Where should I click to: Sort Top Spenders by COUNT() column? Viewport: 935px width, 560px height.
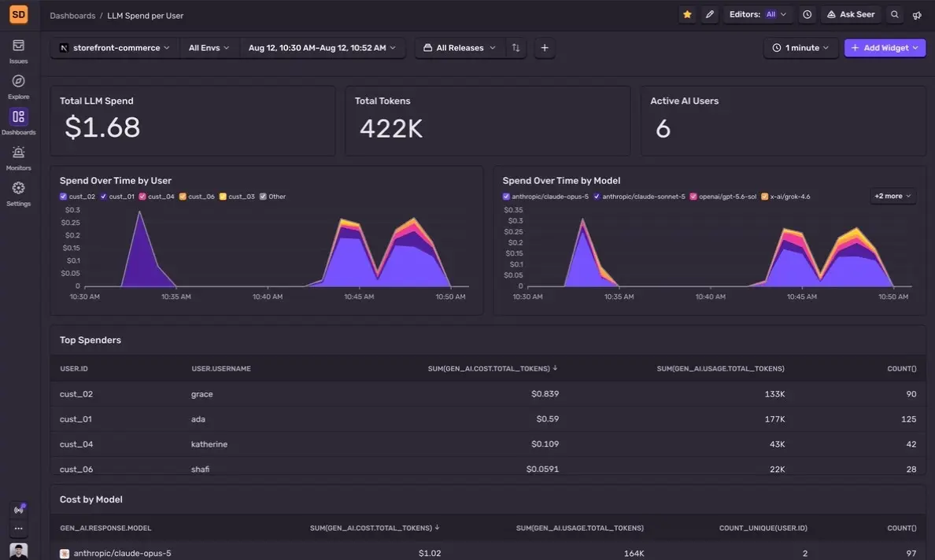click(x=902, y=369)
